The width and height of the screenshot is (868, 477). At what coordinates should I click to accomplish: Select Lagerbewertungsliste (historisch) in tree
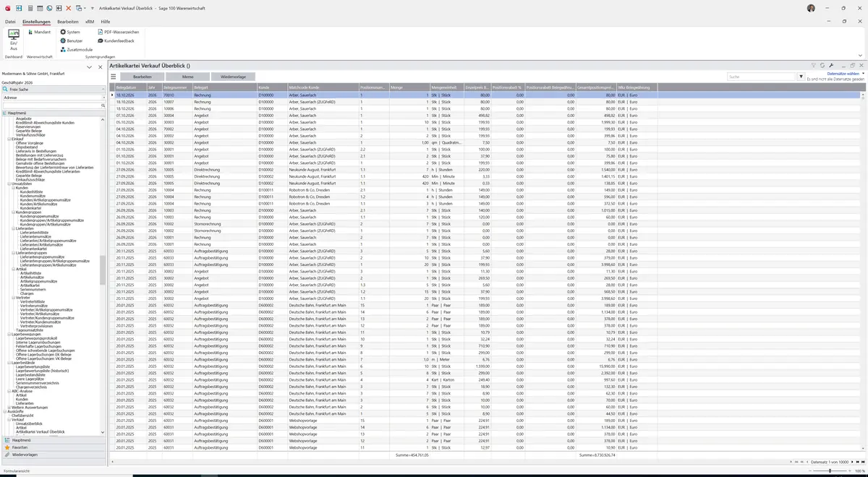[x=43, y=371]
